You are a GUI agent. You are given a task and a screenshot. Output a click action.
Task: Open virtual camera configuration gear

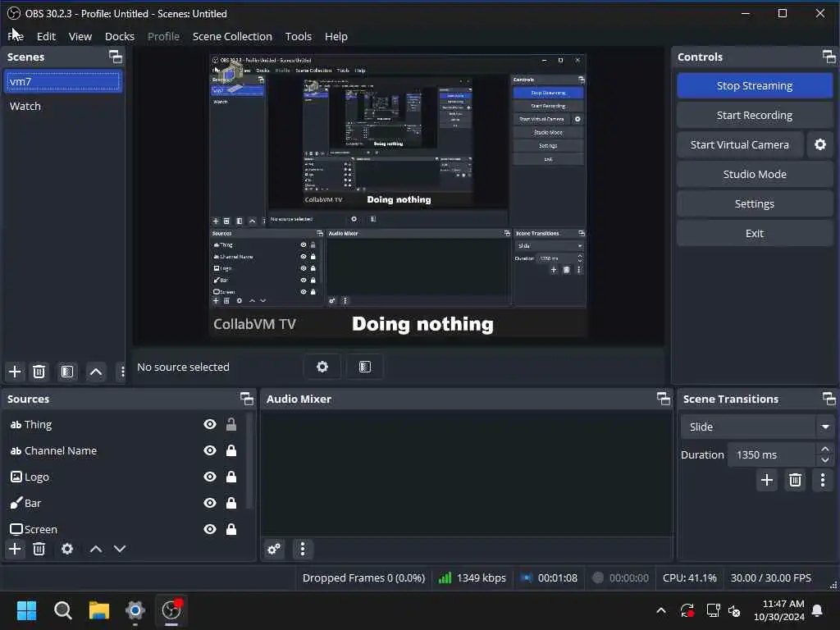point(820,144)
